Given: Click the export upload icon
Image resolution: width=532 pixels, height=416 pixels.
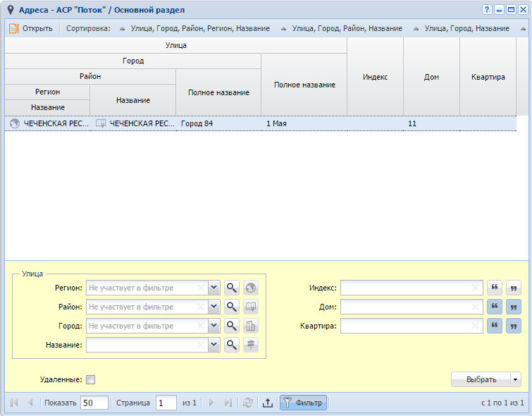Looking at the screenshot, I should (268, 403).
